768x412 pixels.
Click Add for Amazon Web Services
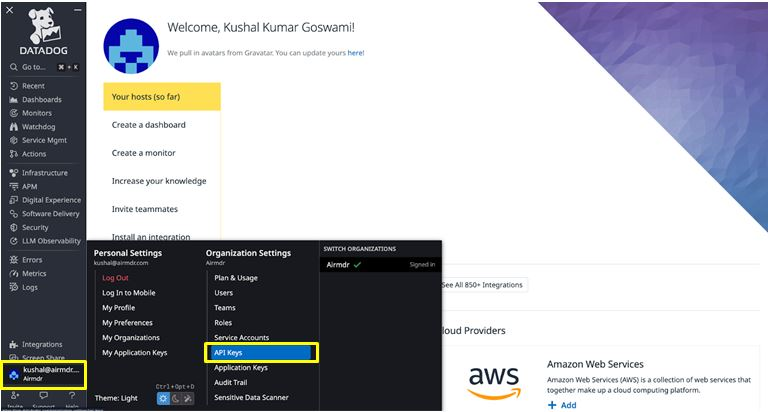(562, 405)
